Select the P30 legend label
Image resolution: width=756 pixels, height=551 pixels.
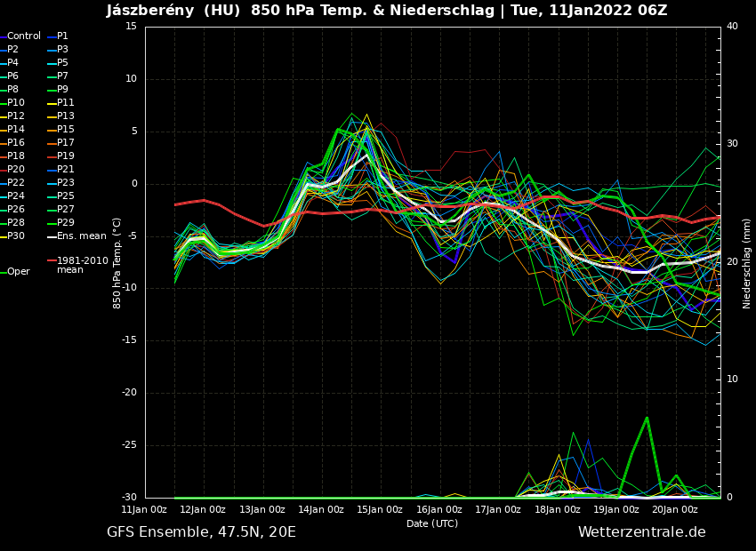[16, 236]
